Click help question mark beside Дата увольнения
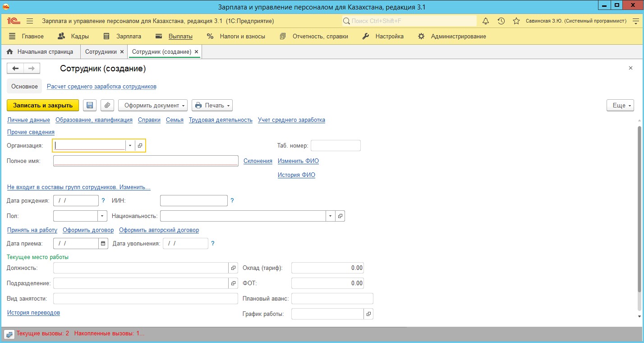Image resolution: width=644 pixels, height=343 pixels. click(x=213, y=244)
